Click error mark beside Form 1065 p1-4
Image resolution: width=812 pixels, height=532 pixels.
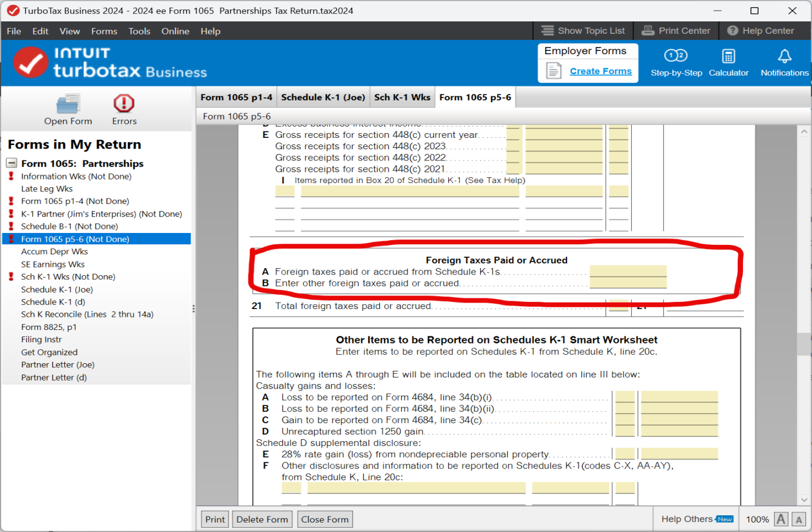click(10, 201)
